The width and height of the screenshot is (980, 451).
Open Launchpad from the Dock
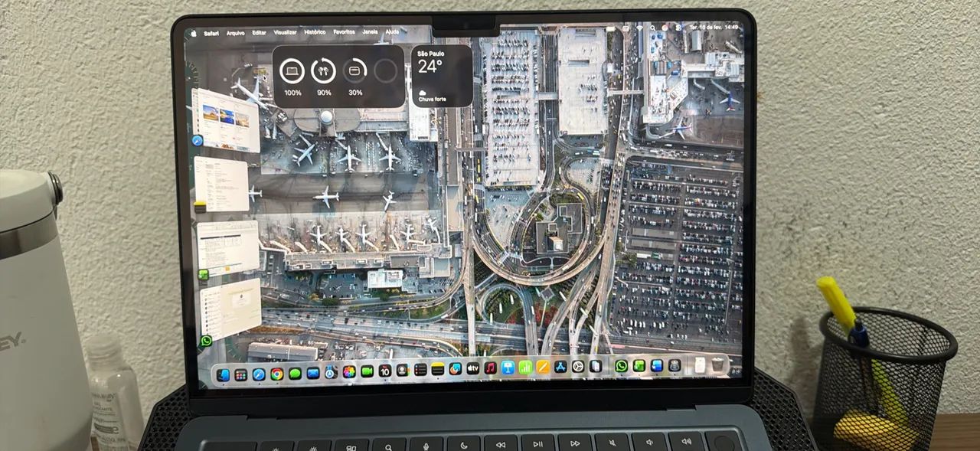tap(242, 370)
